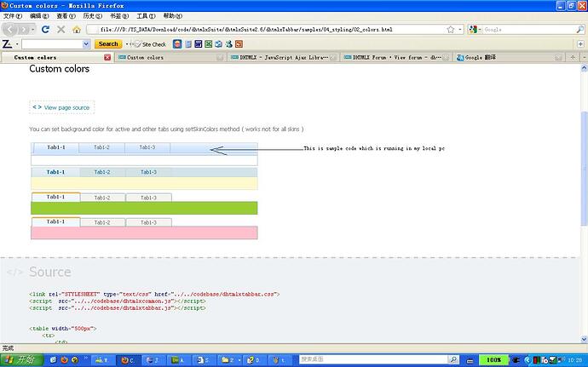Go back with the browser Back arrow
588x367 pixels.
(10, 29)
